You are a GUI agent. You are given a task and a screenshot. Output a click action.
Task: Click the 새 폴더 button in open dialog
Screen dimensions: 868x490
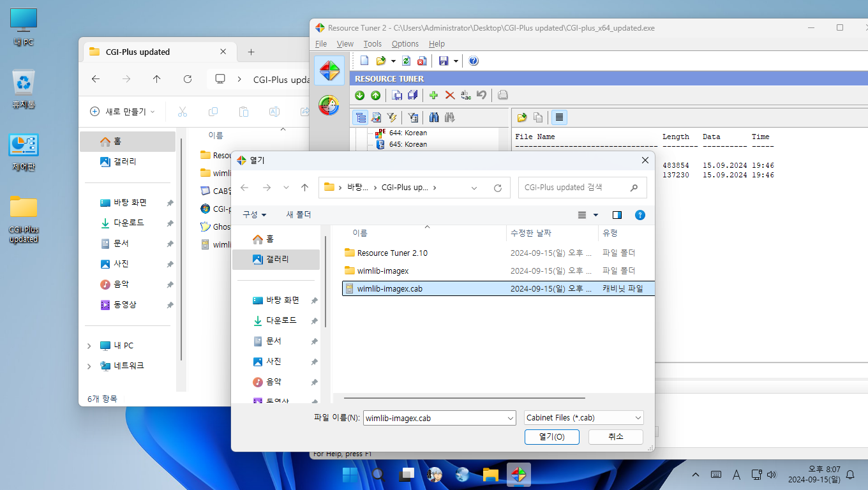[x=299, y=214]
